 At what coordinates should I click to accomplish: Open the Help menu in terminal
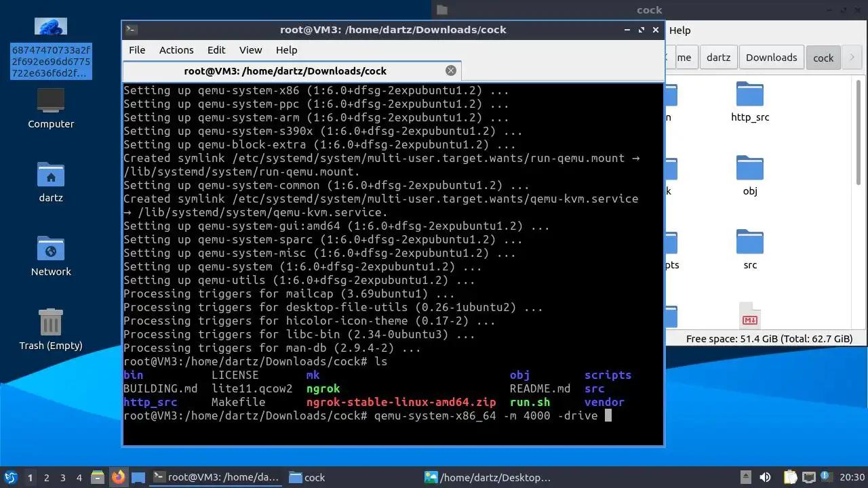(x=286, y=50)
